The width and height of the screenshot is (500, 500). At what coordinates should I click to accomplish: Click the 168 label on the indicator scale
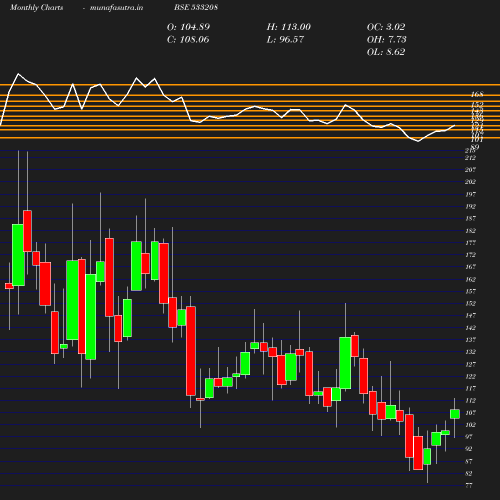pos(477,95)
